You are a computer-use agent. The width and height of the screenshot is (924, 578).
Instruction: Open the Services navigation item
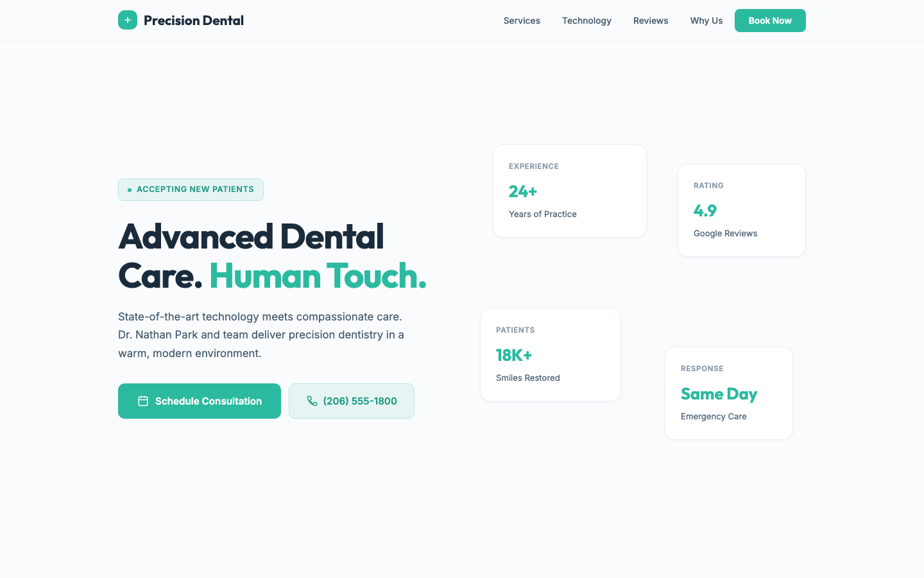[522, 21]
